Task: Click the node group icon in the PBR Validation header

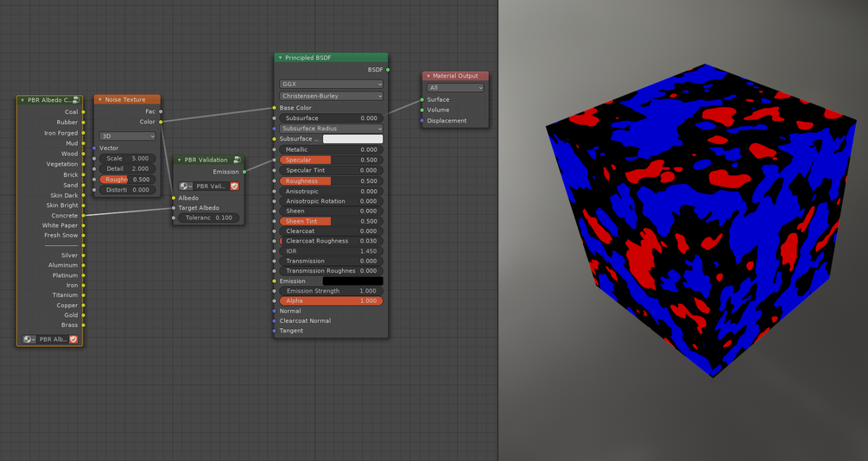Action: click(237, 160)
